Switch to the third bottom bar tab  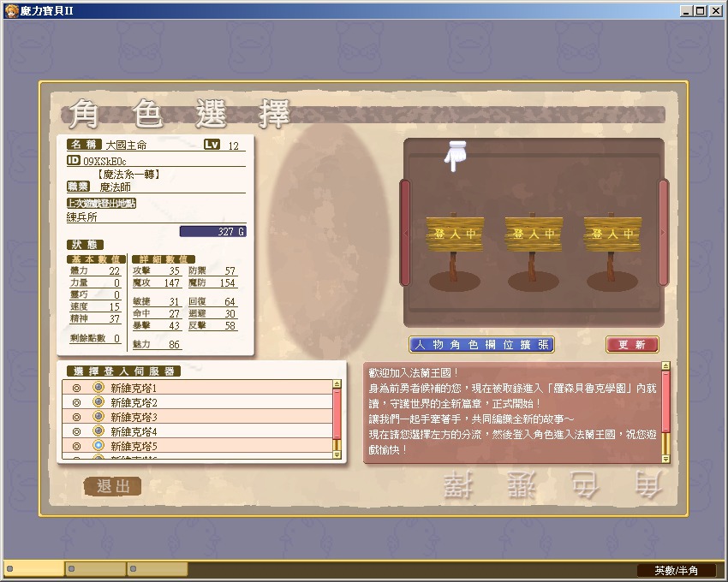click(158, 568)
